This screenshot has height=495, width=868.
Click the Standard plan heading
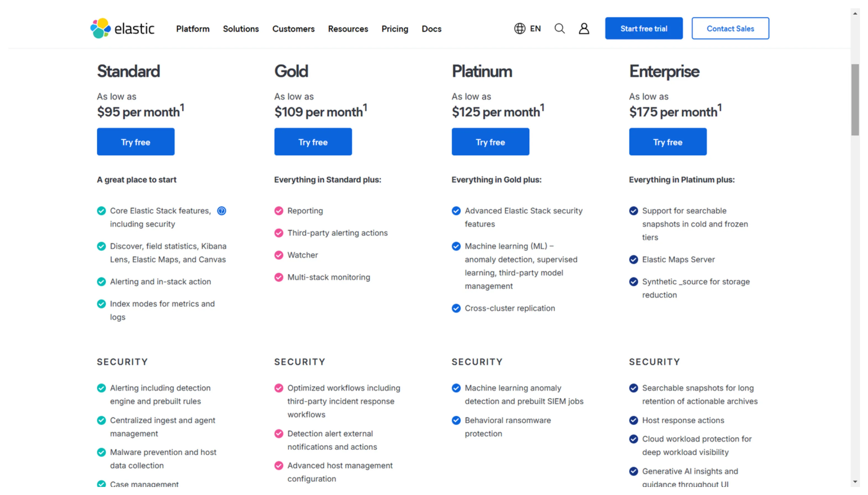pos(128,71)
